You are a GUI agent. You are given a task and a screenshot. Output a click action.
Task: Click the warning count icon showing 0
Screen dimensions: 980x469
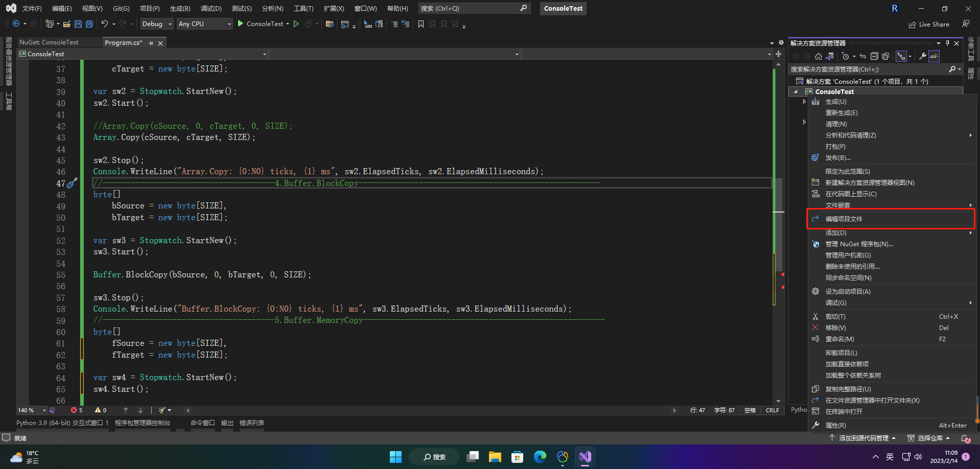(98, 410)
